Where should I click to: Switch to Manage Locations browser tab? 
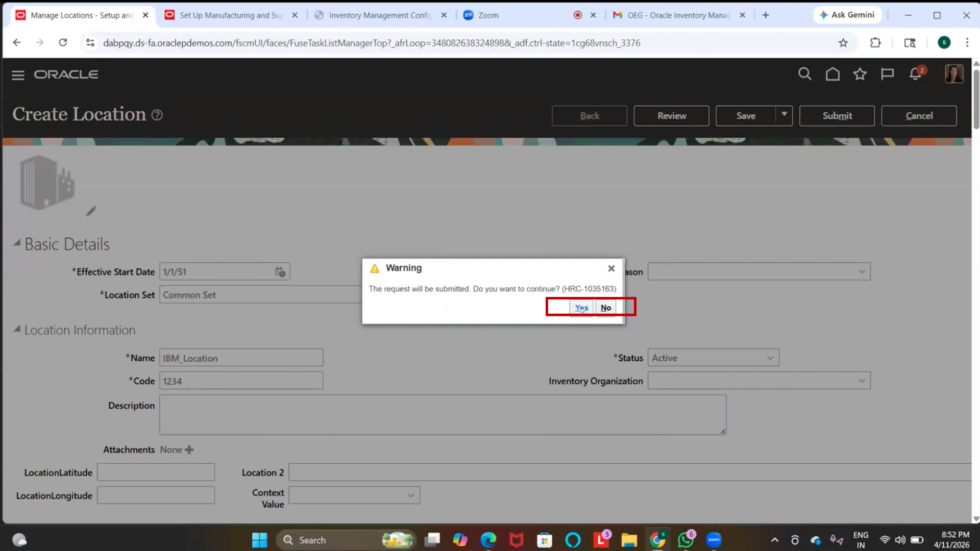pos(82,15)
